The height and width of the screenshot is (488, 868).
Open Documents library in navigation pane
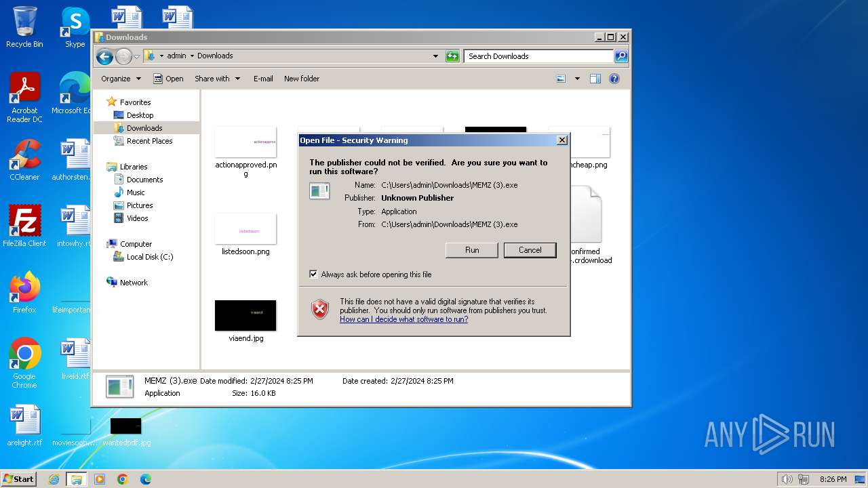tap(144, 180)
